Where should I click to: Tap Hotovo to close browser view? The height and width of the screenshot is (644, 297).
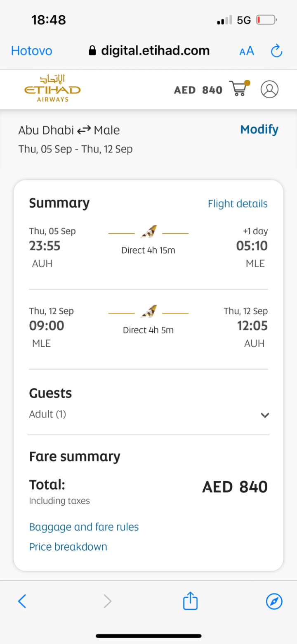31,51
